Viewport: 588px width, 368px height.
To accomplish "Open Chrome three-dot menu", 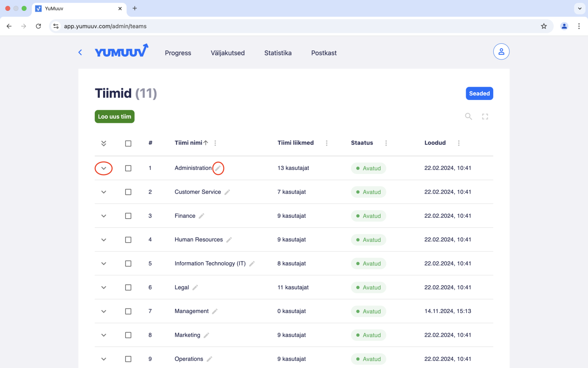I will [579, 26].
